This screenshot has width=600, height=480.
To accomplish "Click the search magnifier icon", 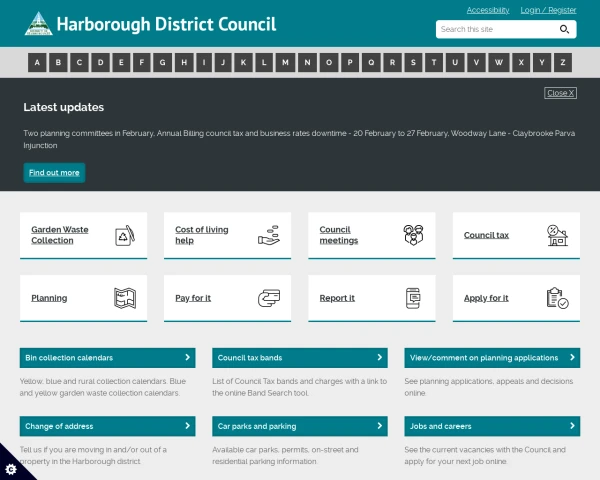I will (564, 29).
